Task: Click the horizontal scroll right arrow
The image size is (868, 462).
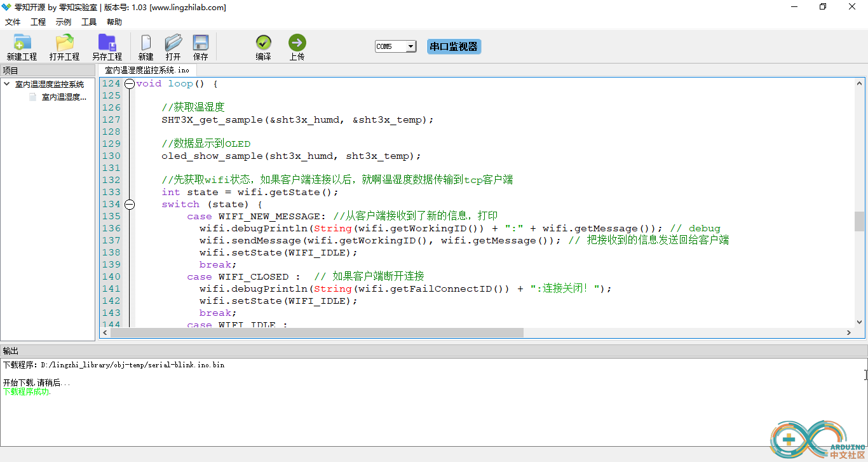Action: tap(849, 332)
